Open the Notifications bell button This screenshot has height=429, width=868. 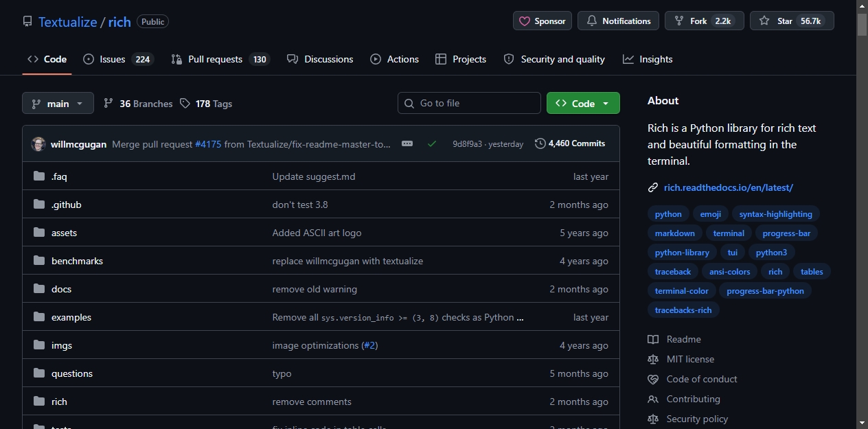618,21
